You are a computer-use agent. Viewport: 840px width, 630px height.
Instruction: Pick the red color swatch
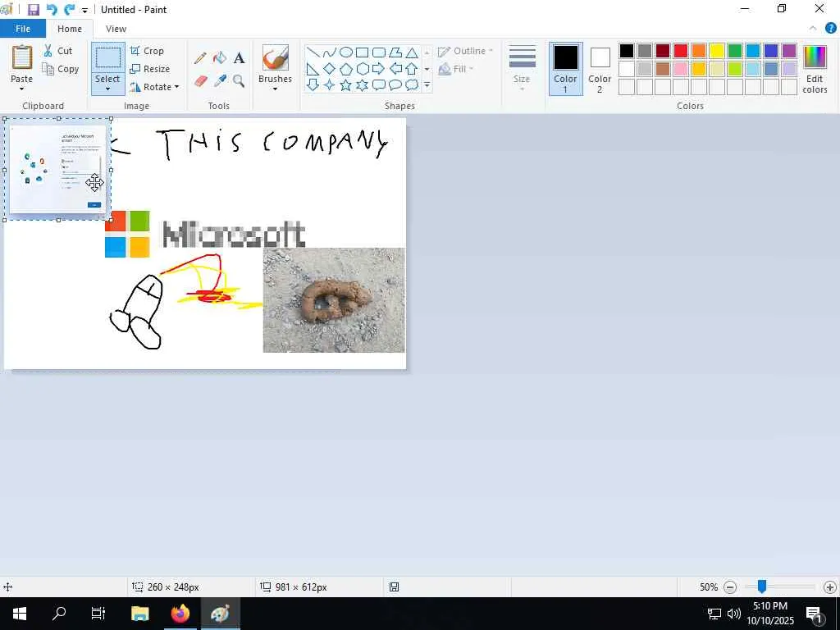[681, 51]
